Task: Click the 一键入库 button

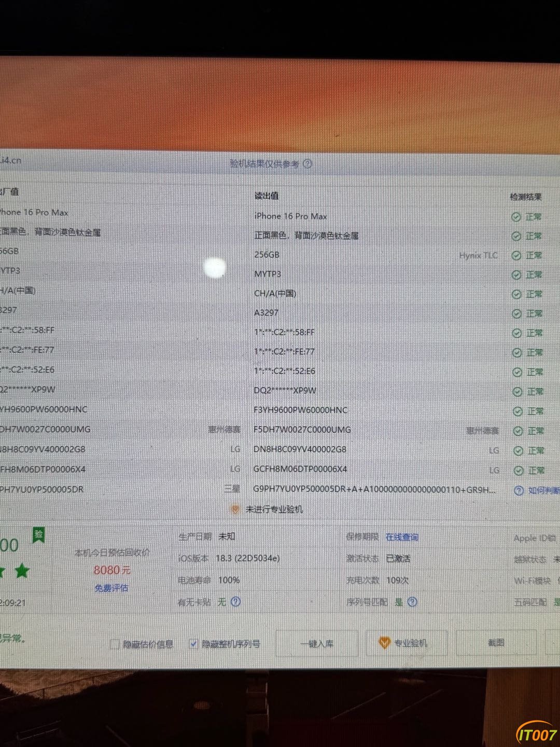Action: [x=317, y=644]
